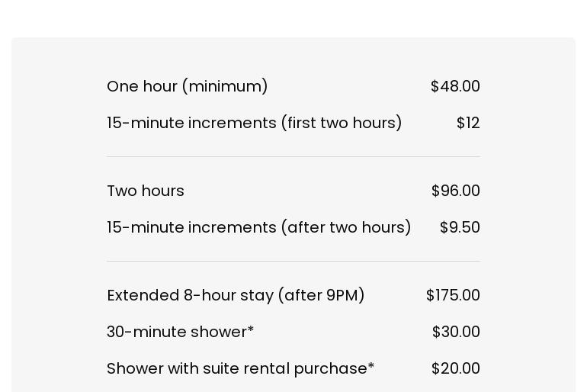
Task: Click the $175.00 price
Action: pyautogui.click(x=453, y=295)
